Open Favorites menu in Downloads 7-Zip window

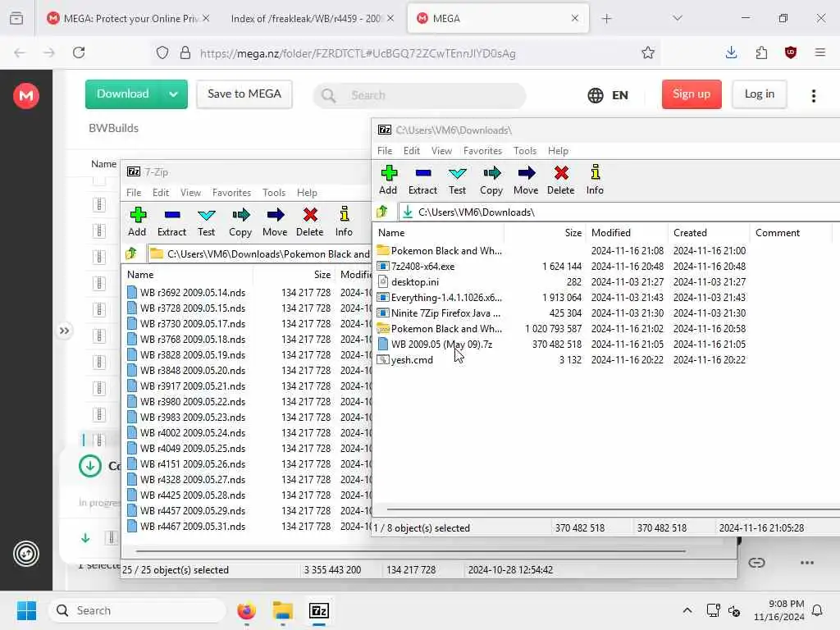482,151
